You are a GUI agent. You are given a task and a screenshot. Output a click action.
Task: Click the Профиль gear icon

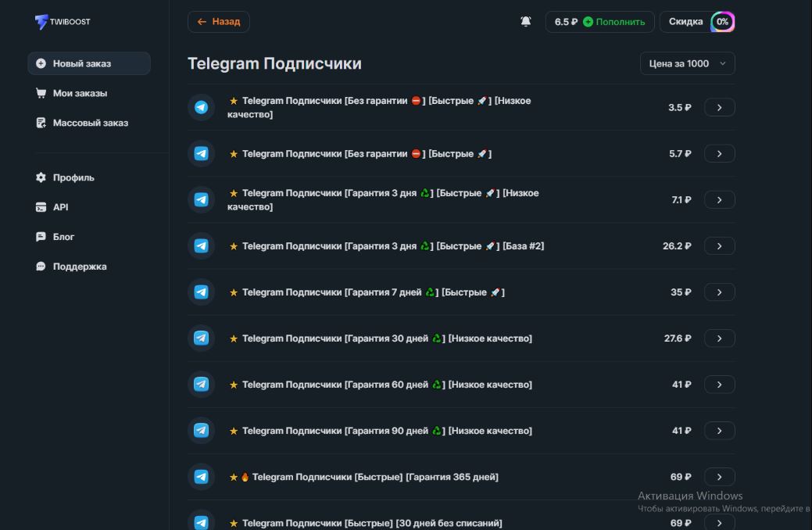[x=41, y=177]
